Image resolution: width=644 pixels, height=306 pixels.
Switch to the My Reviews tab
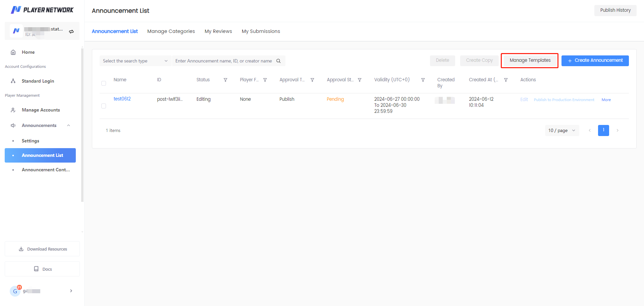(218, 31)
